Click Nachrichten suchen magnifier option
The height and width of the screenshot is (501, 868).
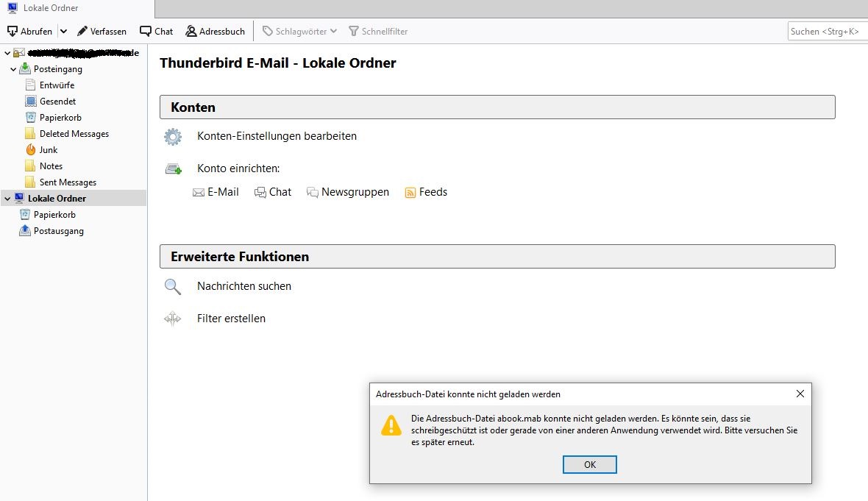244,286
